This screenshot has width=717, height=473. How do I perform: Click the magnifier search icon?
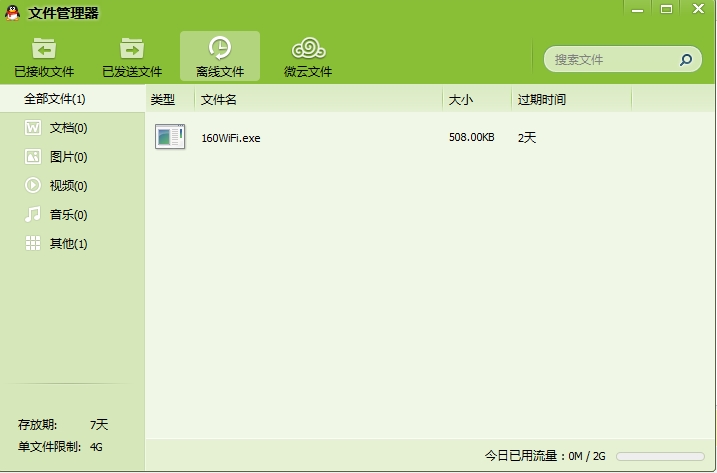(685, 60)
